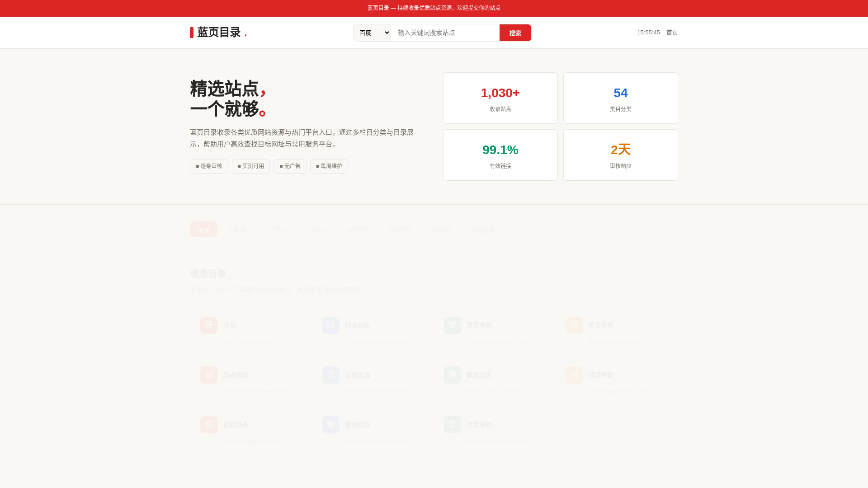
Task: Switch to the 公益教育 category tab
Action: point(483,230)
